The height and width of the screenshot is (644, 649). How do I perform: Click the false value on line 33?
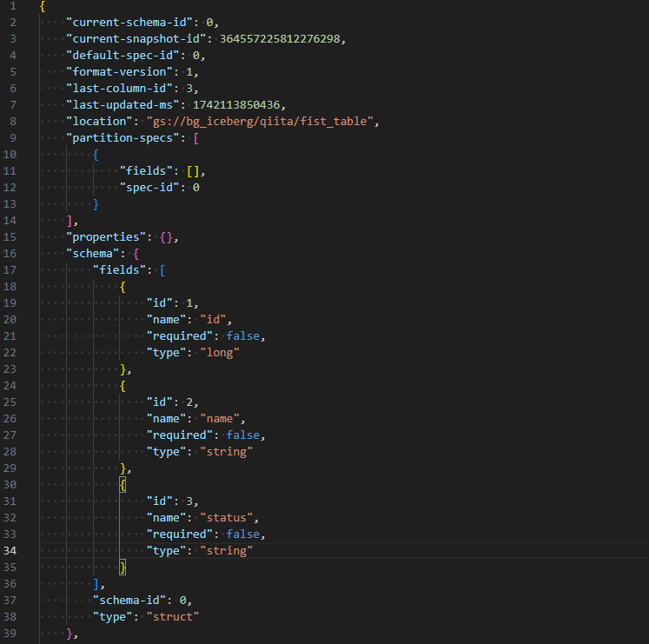click(x=243, y=534)
